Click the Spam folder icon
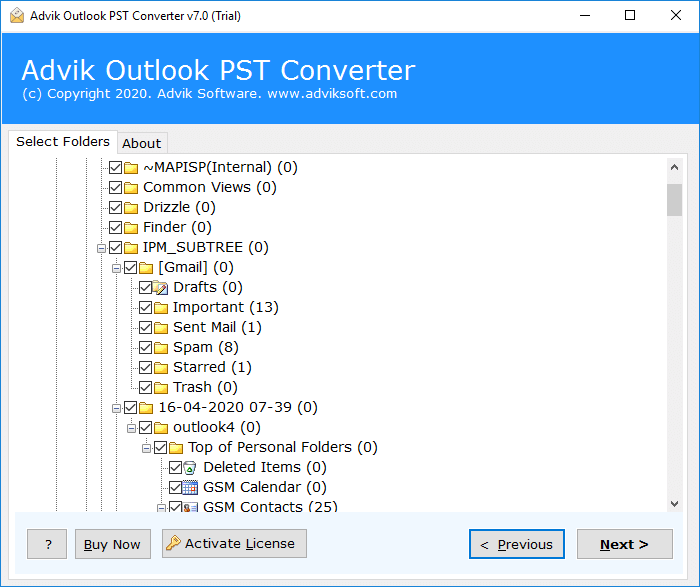The height and width of the screenshot is (587, 700). (x=161, y=348)
